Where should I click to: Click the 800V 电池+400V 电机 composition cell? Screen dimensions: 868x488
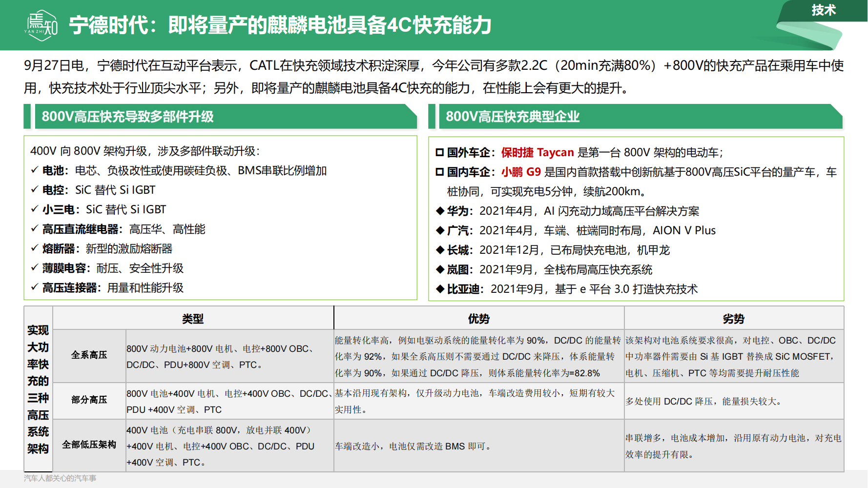tap(229, 401)
